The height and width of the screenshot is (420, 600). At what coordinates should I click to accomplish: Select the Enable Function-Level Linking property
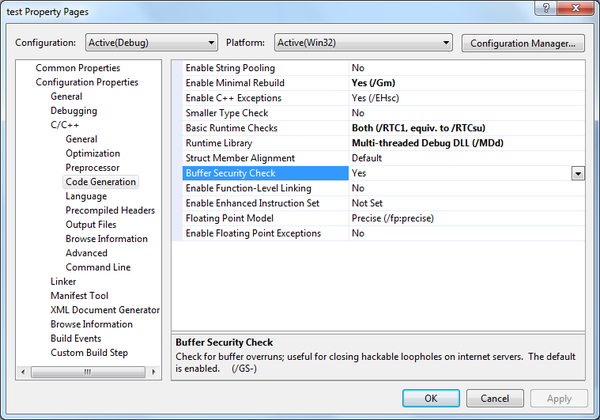(266, 188)
